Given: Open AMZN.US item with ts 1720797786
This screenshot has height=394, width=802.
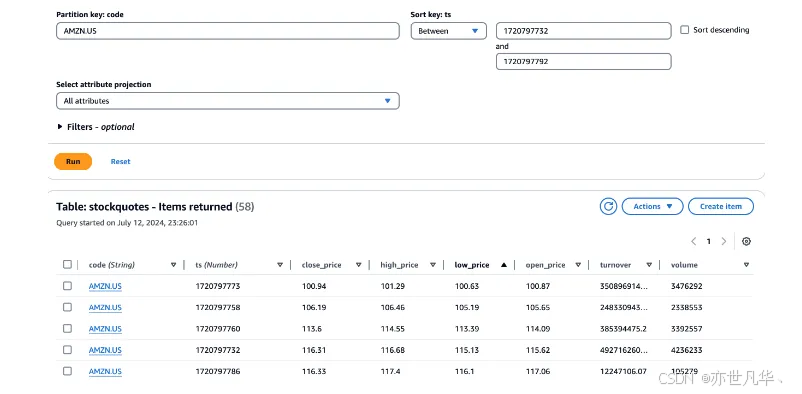Looking at the screenshot, I should coord(105,371).
